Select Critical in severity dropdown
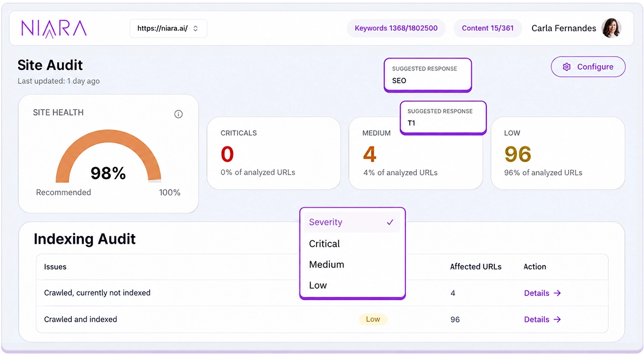The image size is (644, 354). (352, 244)
